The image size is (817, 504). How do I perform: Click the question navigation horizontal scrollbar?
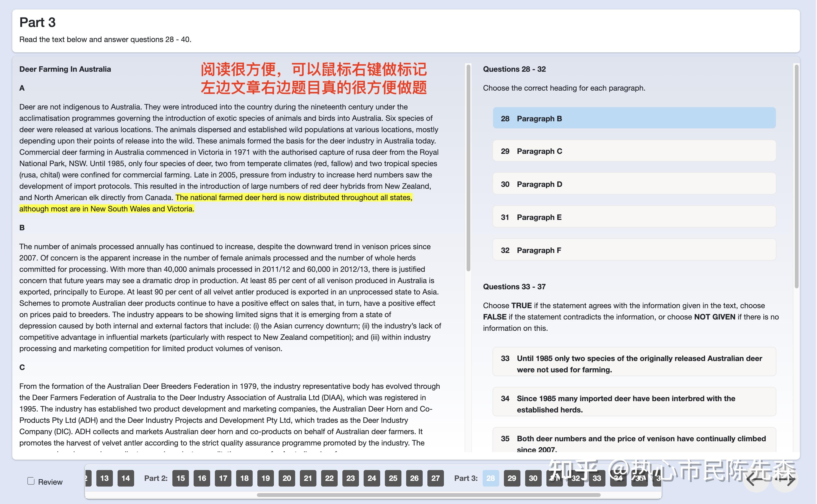click(x=429, y=495)
